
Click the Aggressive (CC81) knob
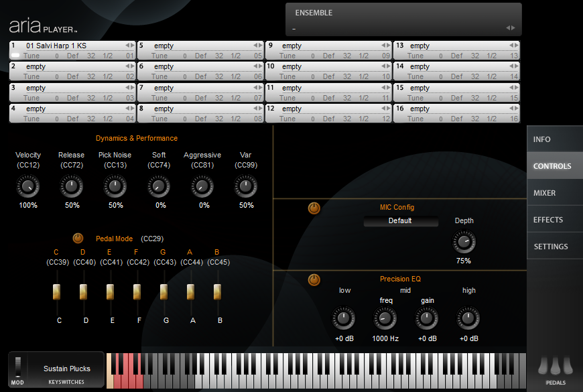tap(202, 186)
